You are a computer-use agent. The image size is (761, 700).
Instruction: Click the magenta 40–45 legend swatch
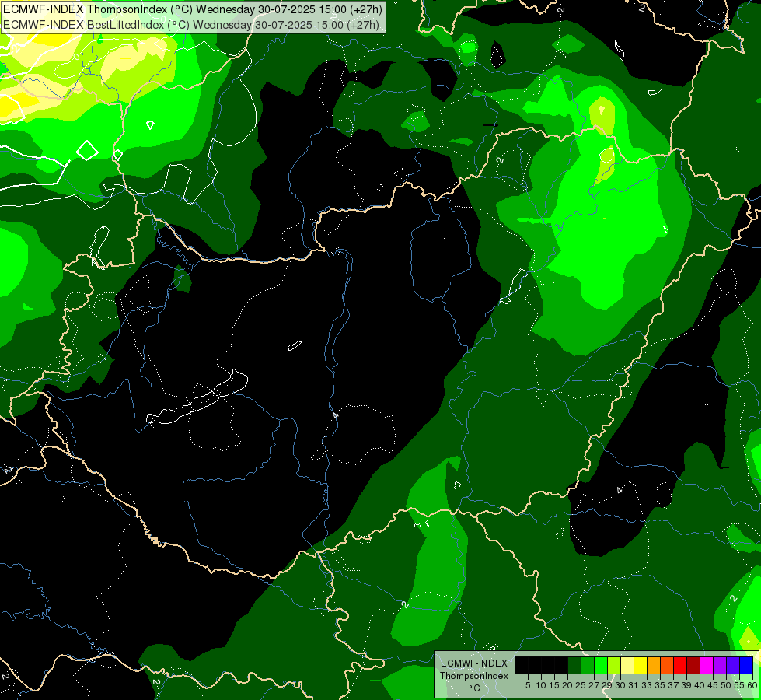[x=707, y=665]
